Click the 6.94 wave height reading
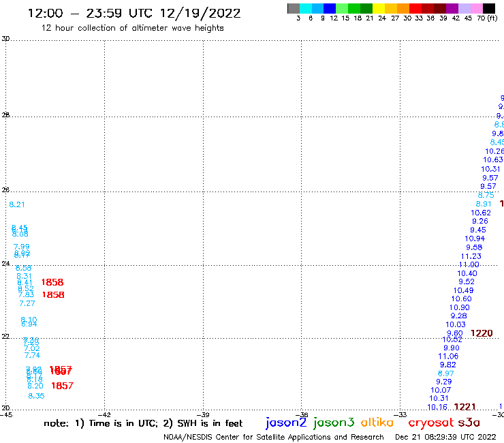 (29, 324)
